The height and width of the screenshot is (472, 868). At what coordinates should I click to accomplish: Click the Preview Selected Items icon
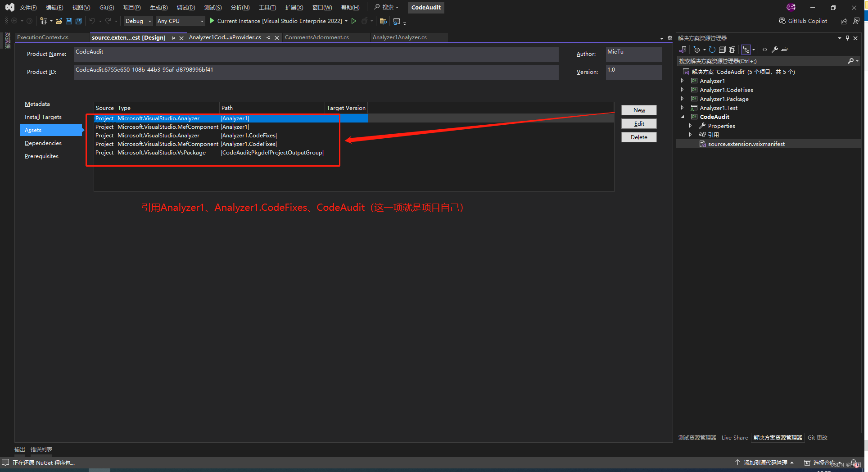(785, 50)
